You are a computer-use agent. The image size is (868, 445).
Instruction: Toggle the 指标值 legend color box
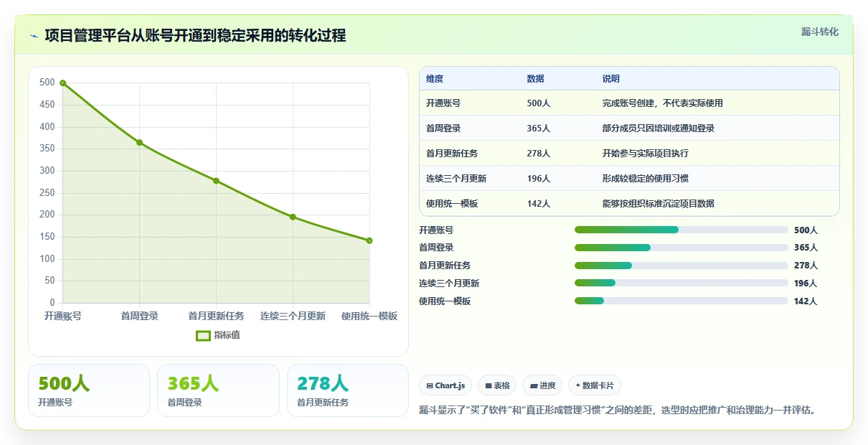pos(203,335)
